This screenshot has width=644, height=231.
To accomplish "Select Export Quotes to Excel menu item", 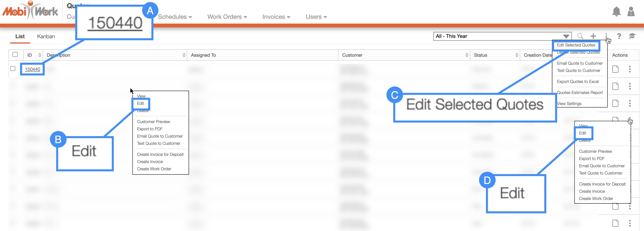I will [578, 82].
